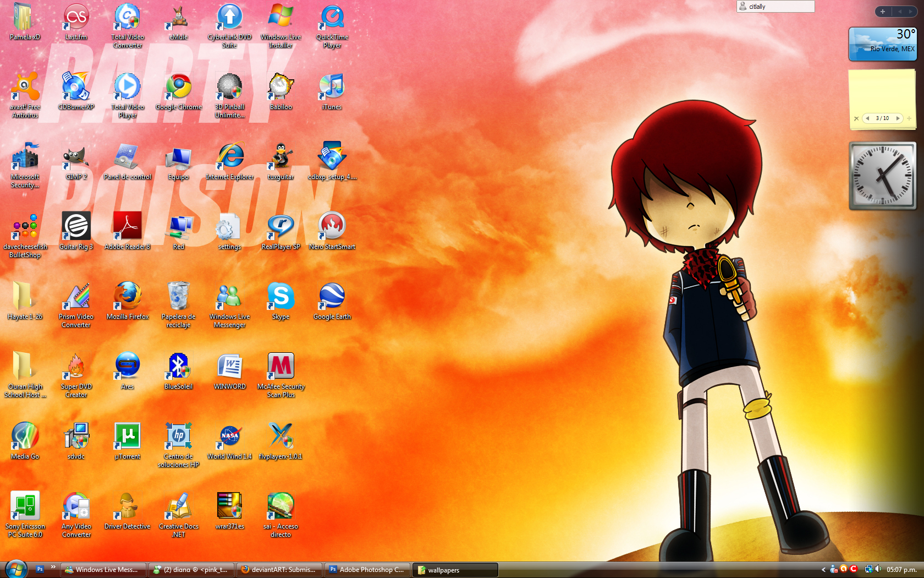
Task: Launch iTunes desktop icon
Action: point(332,91)
